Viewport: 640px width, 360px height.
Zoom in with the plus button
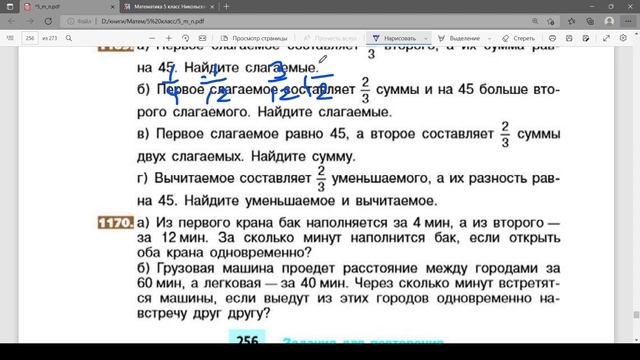click(x=169, y=38)
